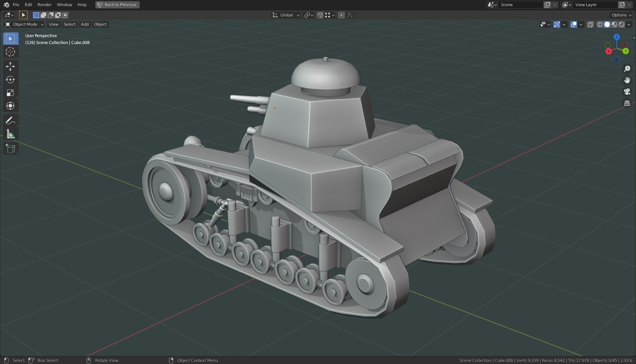636x364 pixels.
Task: Open Global transform orientation dropdown
Action: coord(286,15)
